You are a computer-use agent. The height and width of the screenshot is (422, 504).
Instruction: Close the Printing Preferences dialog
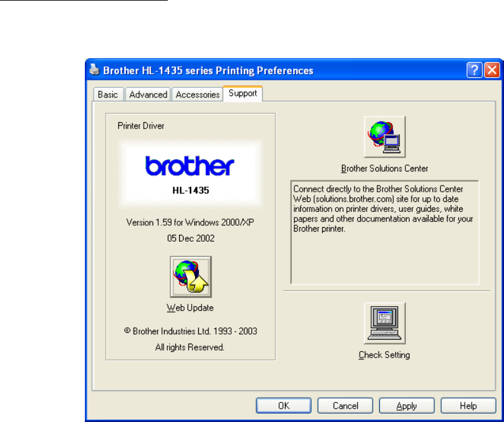click(x=492, y=70)
